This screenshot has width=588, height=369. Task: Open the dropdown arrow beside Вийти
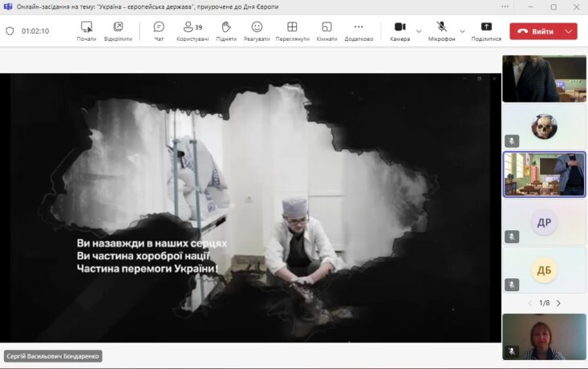click(x=569, y=31)
